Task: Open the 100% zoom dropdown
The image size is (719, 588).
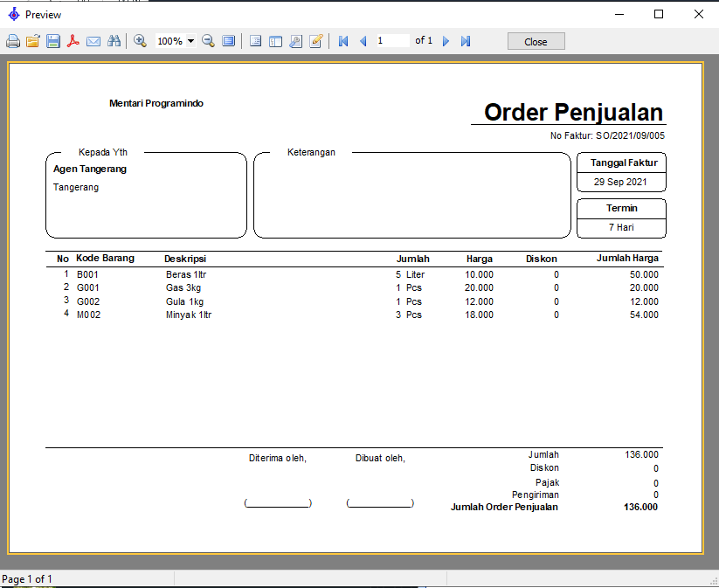Action: 190,41
